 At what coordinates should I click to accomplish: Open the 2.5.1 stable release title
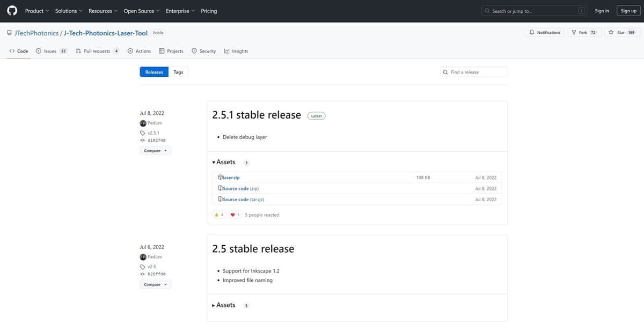(257, 115)
